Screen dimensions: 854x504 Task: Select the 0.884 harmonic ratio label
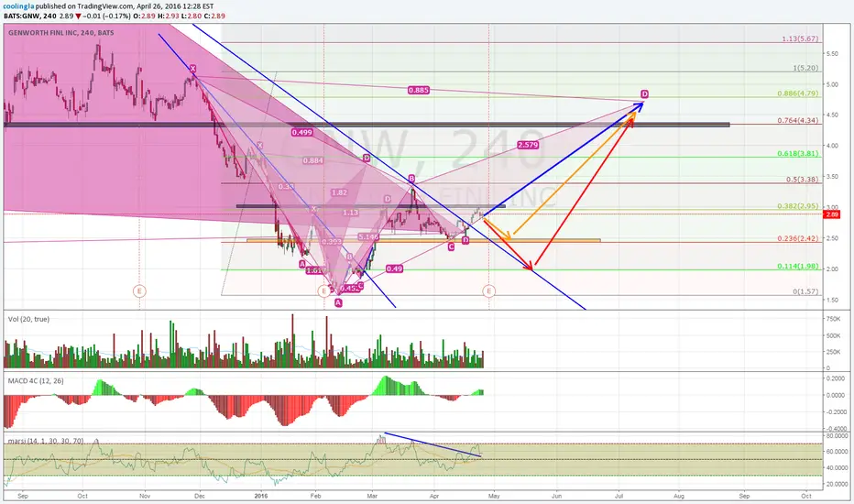313,160
